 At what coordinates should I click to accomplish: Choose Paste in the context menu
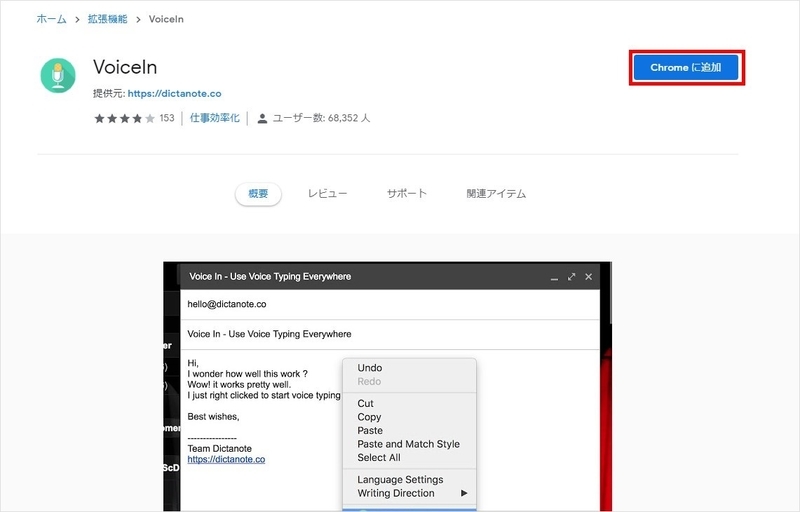pyautogui.click(x=370, y=431)
